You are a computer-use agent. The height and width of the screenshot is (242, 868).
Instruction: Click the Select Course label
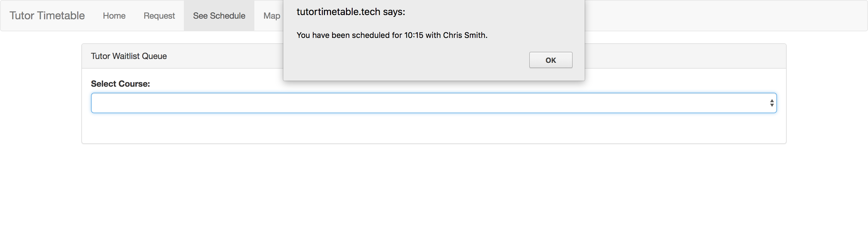pyautogui.click(x=120, y=84)
